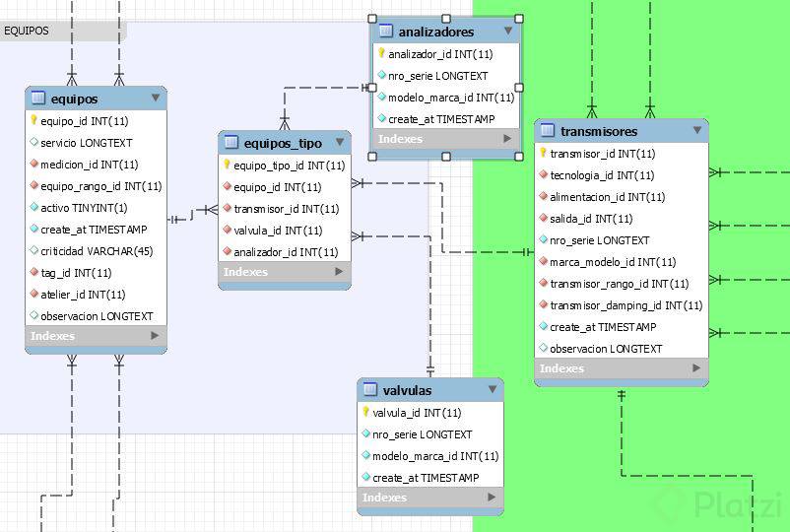Click diamond icon beside valvulas create_at
Screen dimensions: 790x532
(365, 477)
